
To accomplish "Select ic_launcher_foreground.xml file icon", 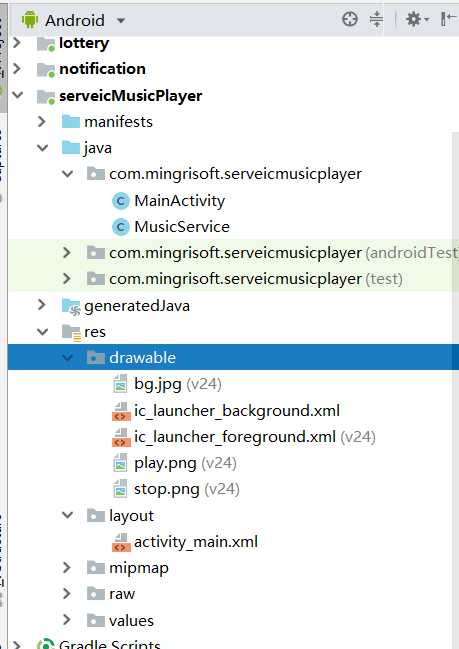I will coord(121,437).
